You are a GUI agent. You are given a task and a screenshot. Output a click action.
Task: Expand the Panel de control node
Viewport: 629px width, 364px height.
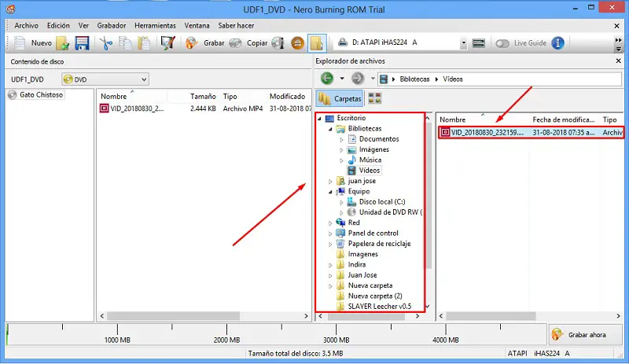pyautogui.click(x=330, y=233)
